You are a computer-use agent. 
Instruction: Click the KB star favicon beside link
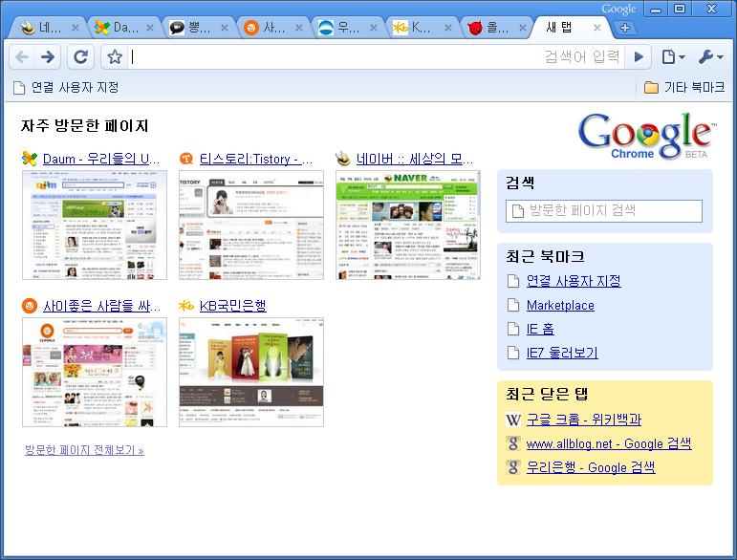186,307
